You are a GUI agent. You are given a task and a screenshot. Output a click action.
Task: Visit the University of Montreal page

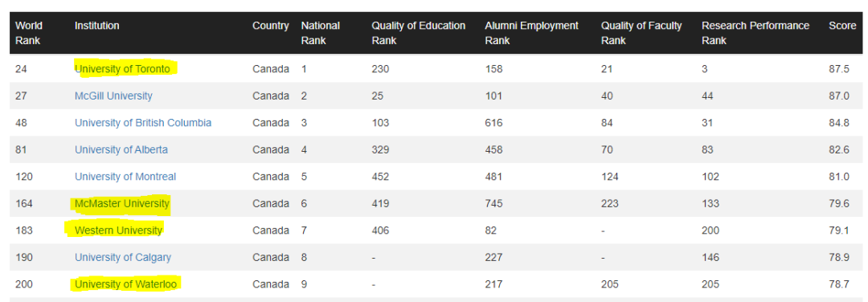pyautogui.click(x=125, y=177)
